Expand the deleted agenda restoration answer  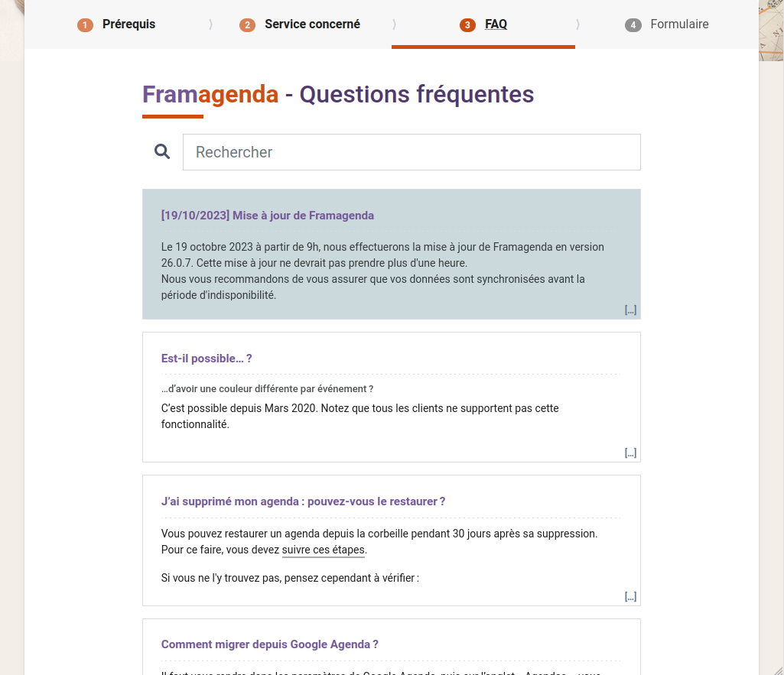click(630, 596)
